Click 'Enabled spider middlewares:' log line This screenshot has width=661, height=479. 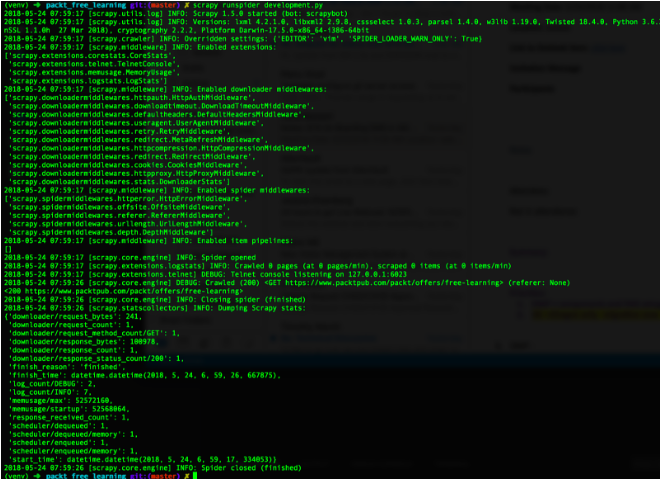coord(253,191)
